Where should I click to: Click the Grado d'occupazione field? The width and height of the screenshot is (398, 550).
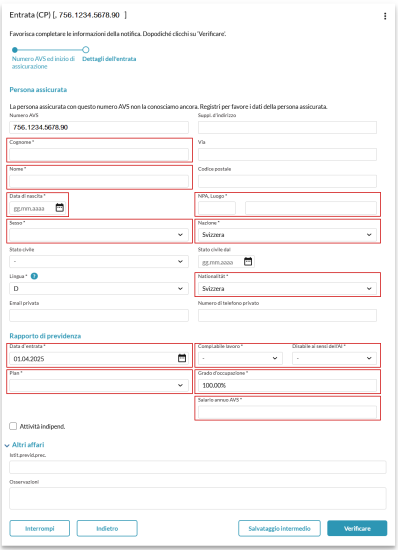coord(287,385)
